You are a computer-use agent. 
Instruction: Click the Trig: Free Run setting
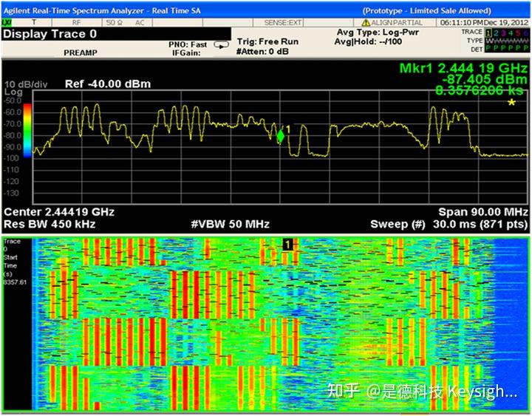(267, 41)
